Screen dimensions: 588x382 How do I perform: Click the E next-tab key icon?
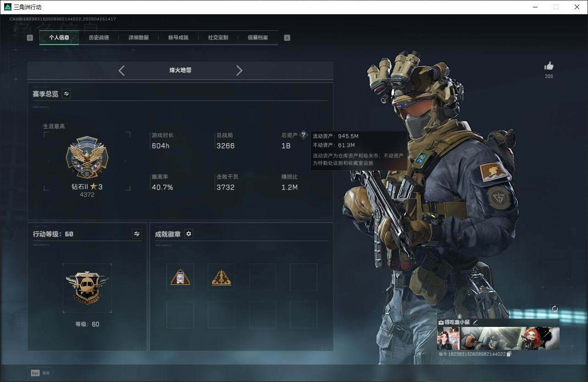coord(287,38)
